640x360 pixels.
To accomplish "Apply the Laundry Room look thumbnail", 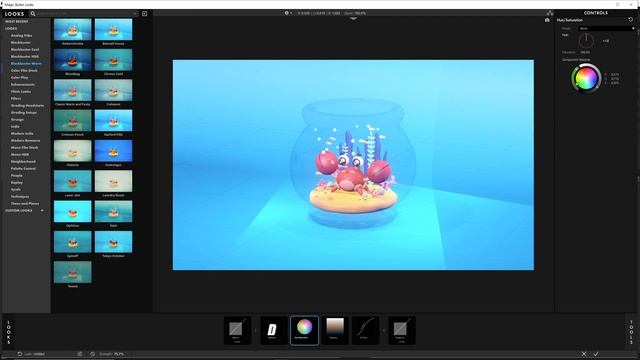I will 113,181.
